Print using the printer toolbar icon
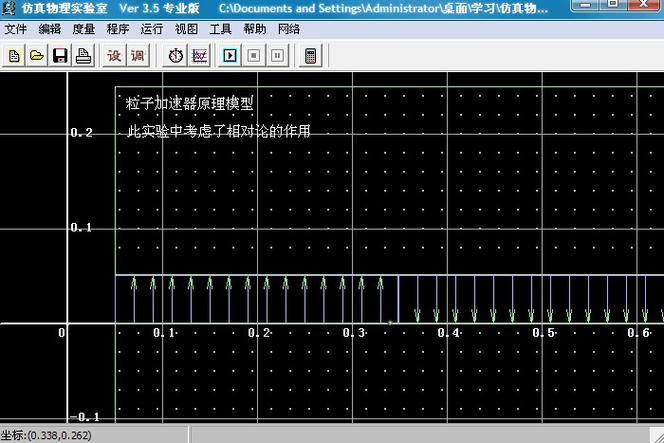The height and width of the screenshot is (443, 664). pos(83,55)
